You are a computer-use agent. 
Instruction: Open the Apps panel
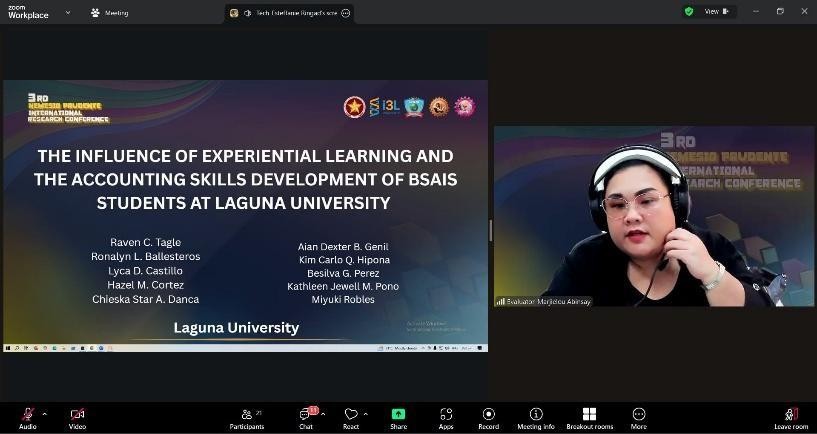pos(446,418)
